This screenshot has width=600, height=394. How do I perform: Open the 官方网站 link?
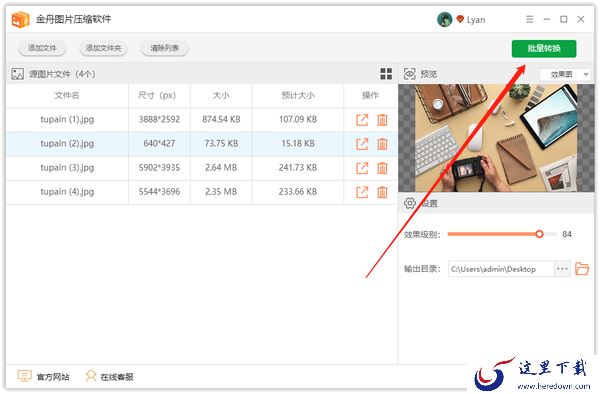coord(44,377)
